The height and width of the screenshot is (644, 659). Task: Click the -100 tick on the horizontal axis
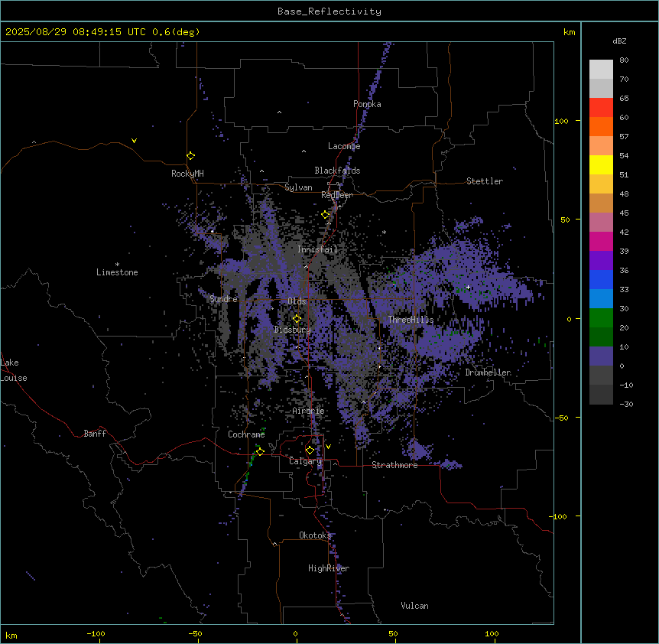96,633
